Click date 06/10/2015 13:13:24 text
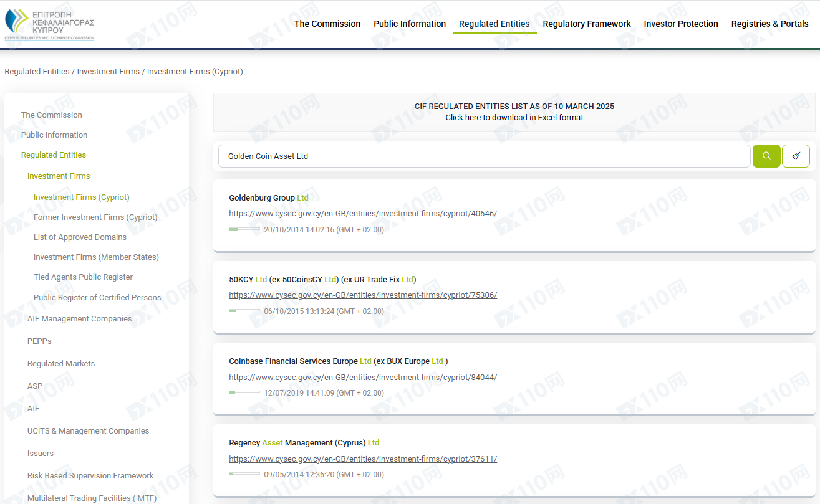This screenshot has width=820, height=504. click(x=324, y=311)
